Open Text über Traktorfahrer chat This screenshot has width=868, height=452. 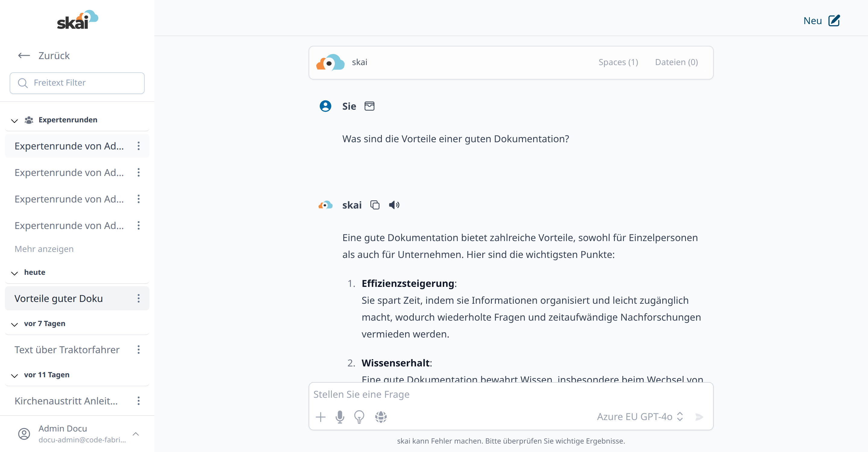pos(67,350)
